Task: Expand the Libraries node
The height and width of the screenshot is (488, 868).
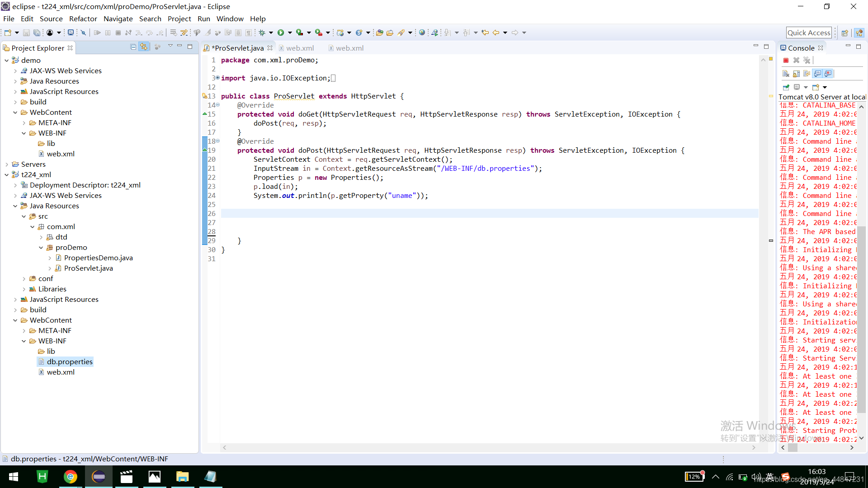Action: tap(24, 289)
